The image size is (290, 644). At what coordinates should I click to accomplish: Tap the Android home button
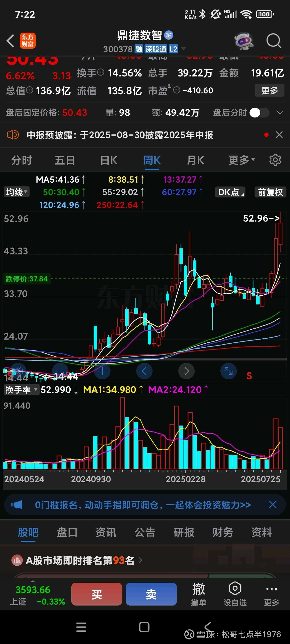coord(144,627)
